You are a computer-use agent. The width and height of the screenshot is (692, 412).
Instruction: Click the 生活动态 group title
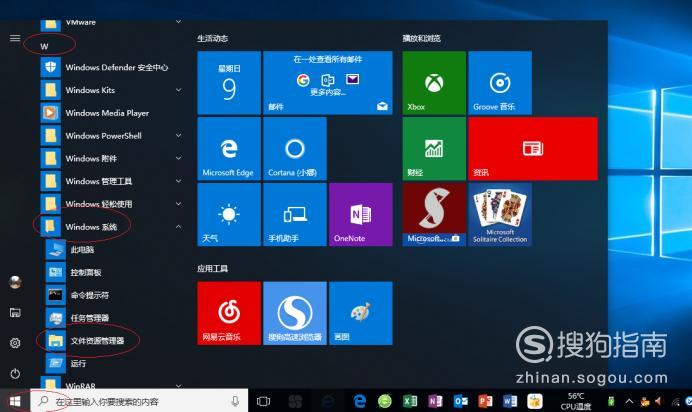pos(212,38)
